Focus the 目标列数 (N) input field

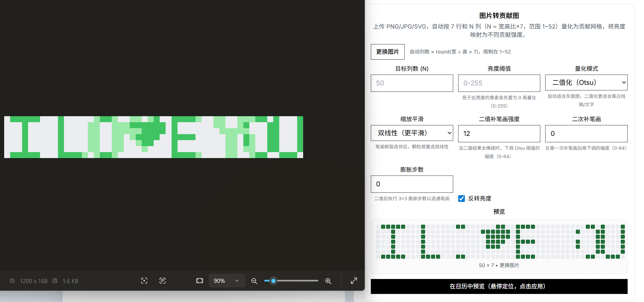412,83
